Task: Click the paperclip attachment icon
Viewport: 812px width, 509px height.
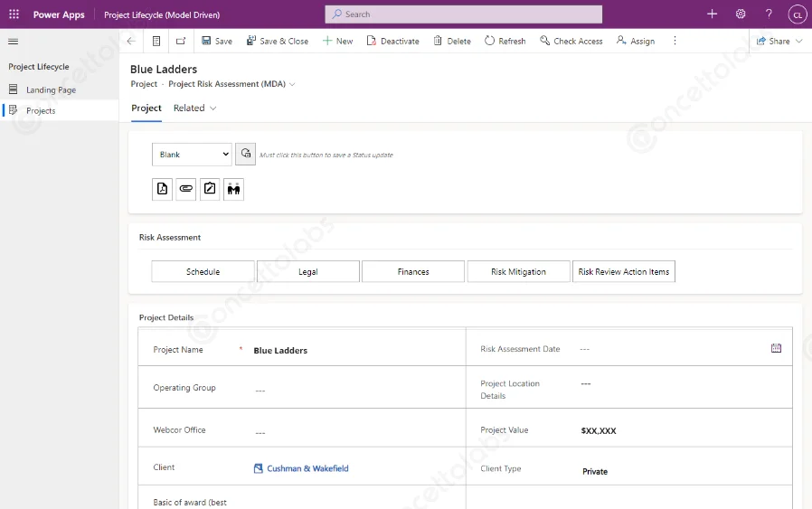Action: coord(186,189)
